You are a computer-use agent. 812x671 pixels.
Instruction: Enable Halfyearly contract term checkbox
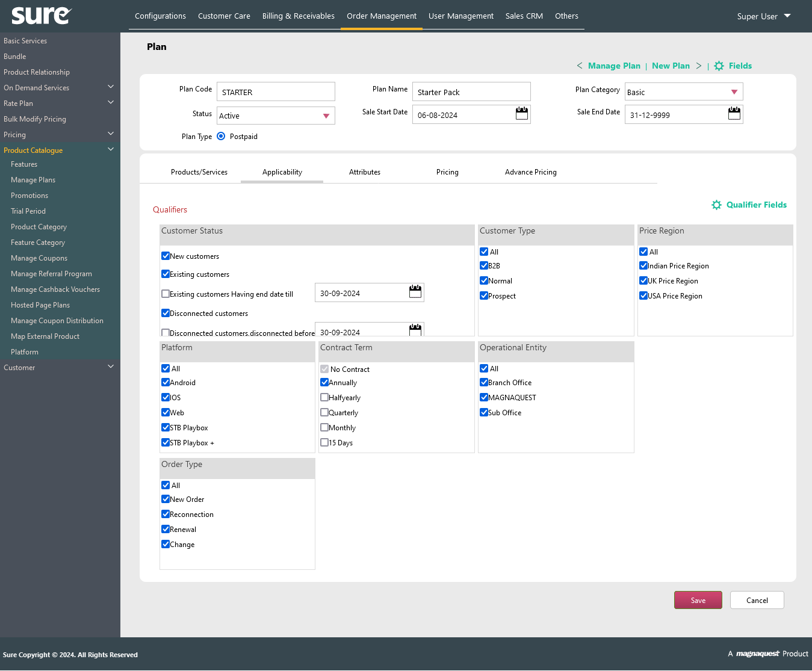[x=324, y=397]
